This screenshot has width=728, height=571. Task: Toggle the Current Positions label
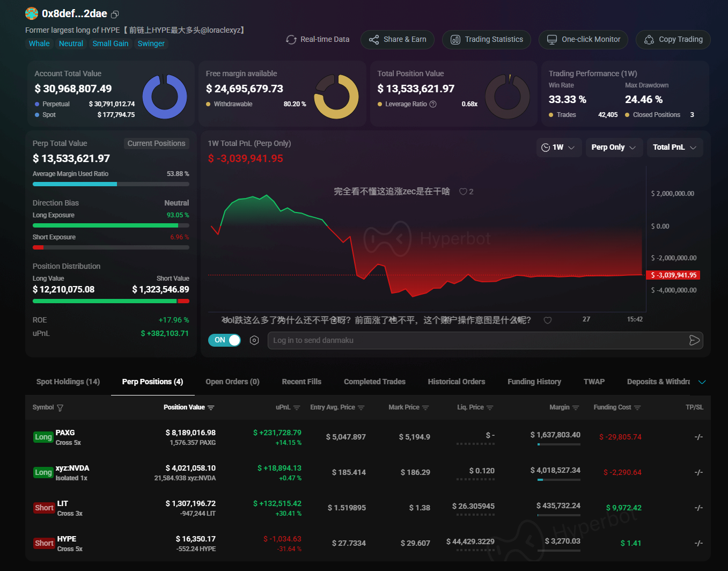pyautogui.click(x=156, y=143)
